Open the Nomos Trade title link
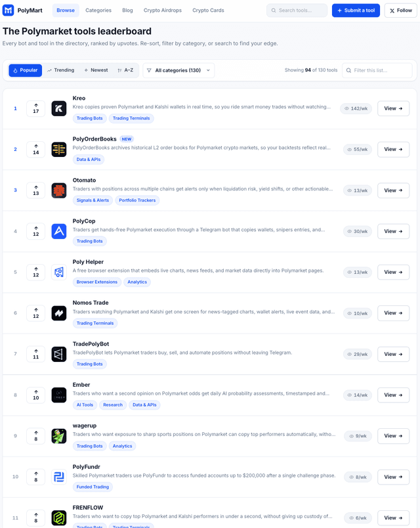This screenshot has height=528, width=420. tap(91, 303)
